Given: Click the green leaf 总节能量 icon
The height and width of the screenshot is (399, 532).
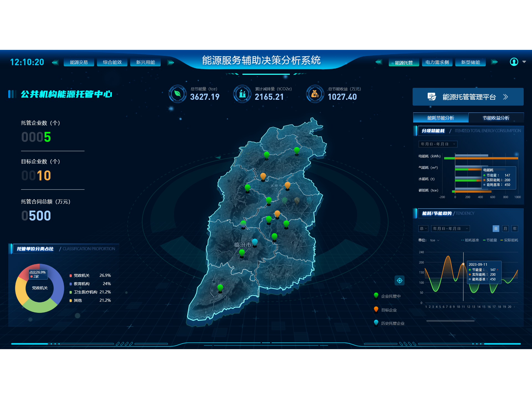Looking at the screenshot, I should point(177,94).
